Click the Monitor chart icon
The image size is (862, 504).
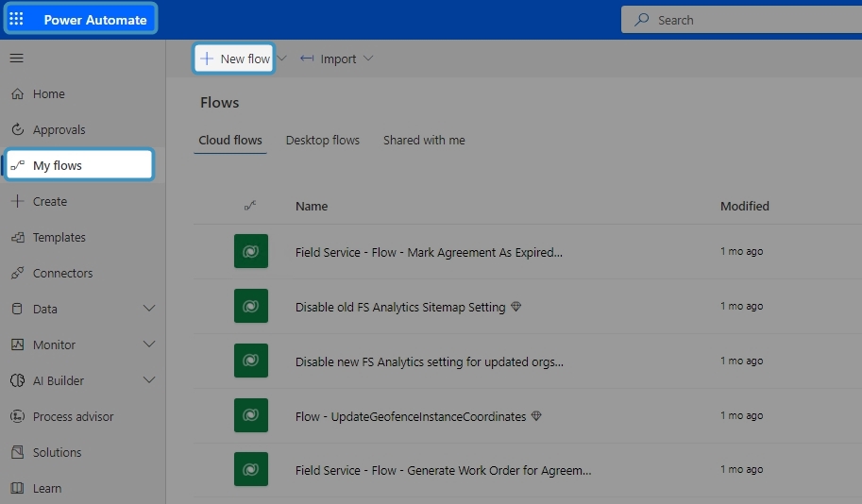(x=18, y=344)
